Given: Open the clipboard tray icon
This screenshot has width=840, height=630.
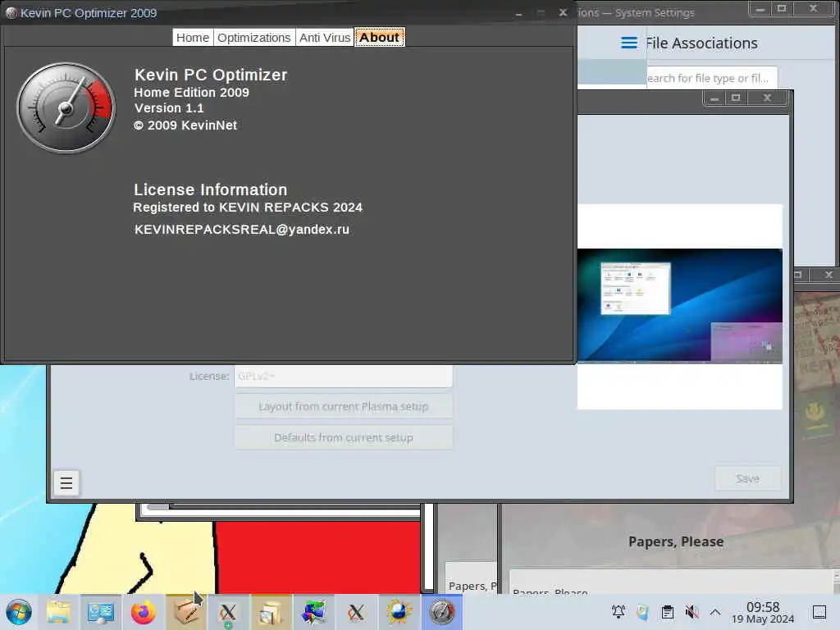Looking at the screenshot, I should (668, 612).
